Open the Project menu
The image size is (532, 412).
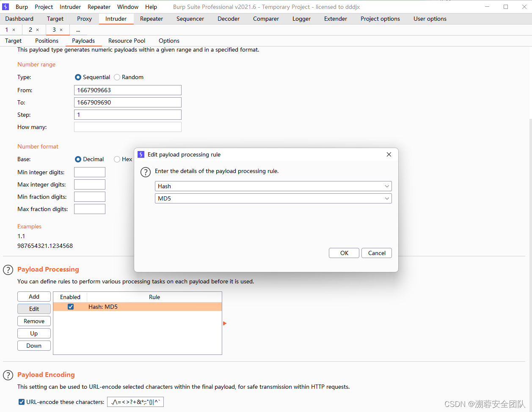click(44, 7)
